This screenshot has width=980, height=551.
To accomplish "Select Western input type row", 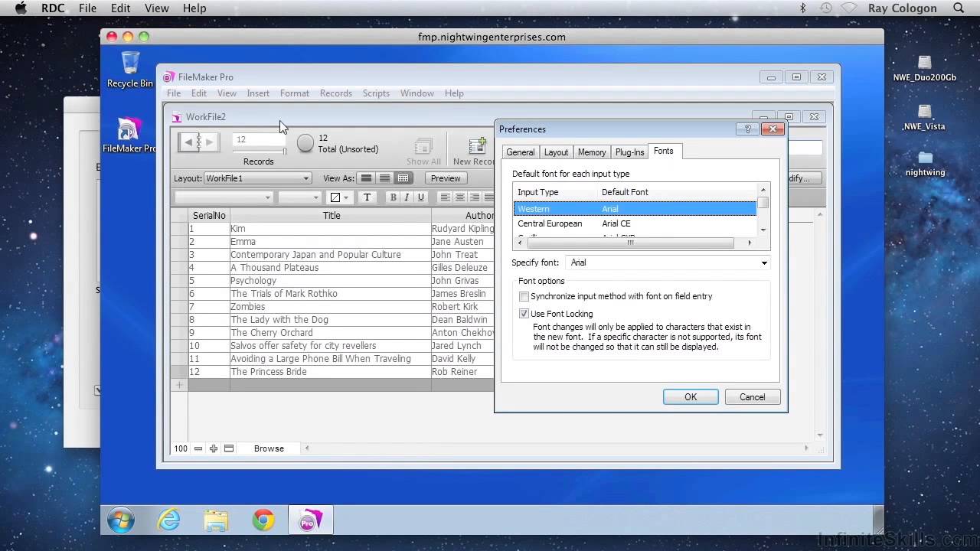I will [634, 209].
